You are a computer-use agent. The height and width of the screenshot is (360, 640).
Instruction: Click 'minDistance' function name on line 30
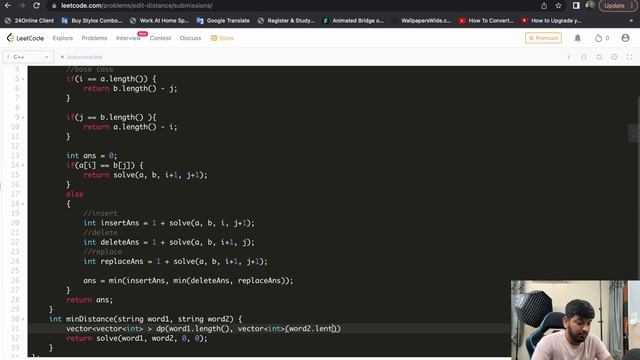90,319
